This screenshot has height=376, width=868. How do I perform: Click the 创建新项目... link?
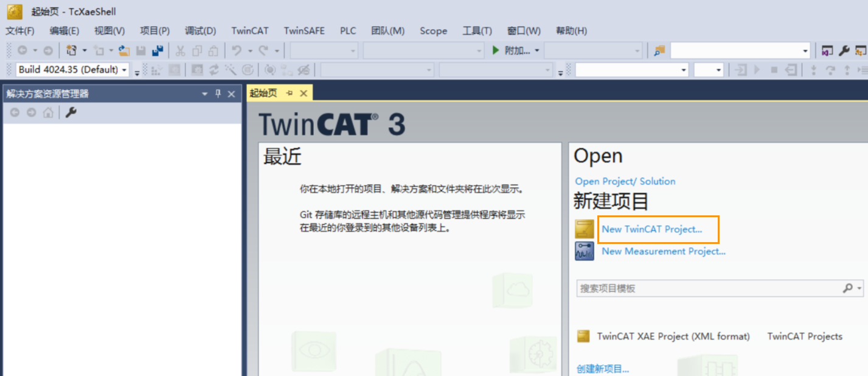(603, 369)
